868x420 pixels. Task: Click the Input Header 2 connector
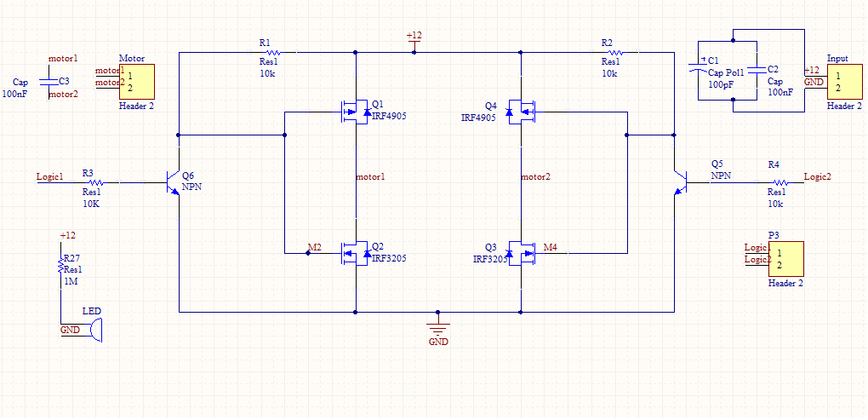(845, 82)
